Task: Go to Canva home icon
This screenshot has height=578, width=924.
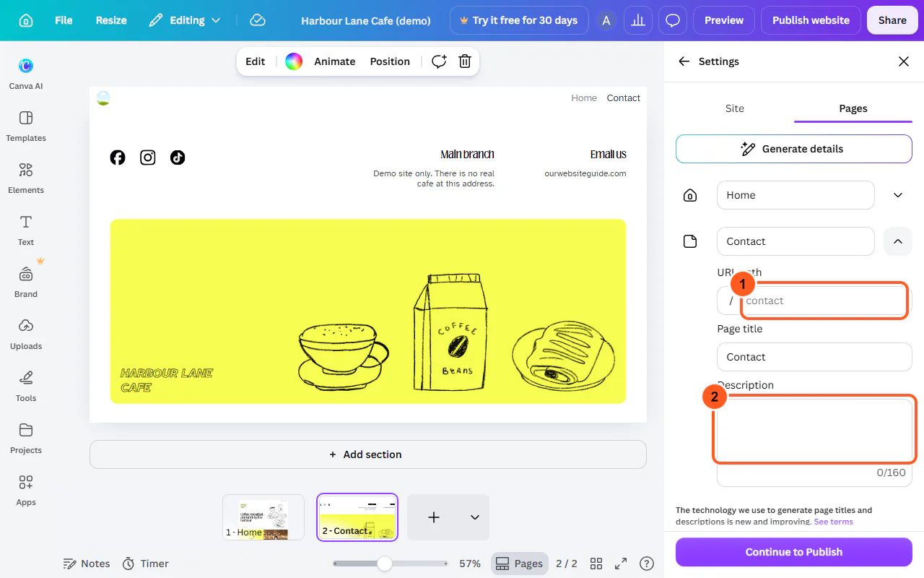Action: click(x=26, y=20)
